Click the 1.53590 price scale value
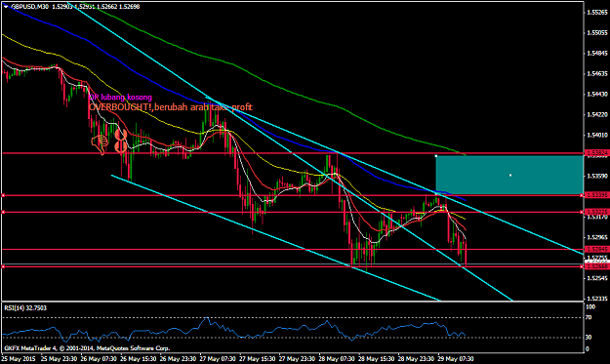The width and height of the screenshot is (610, 364). pyautogui.click(x=597, y=176)
